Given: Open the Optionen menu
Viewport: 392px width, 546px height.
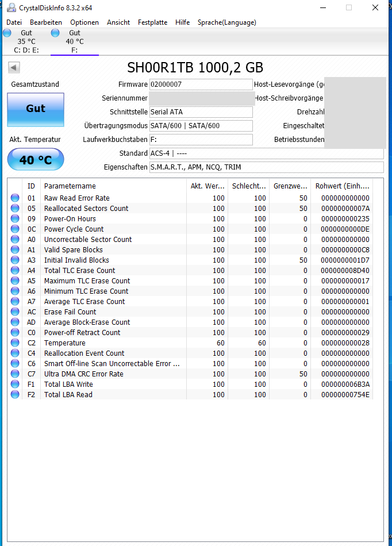Looking at the screenshot, I should tap(84, 22).
